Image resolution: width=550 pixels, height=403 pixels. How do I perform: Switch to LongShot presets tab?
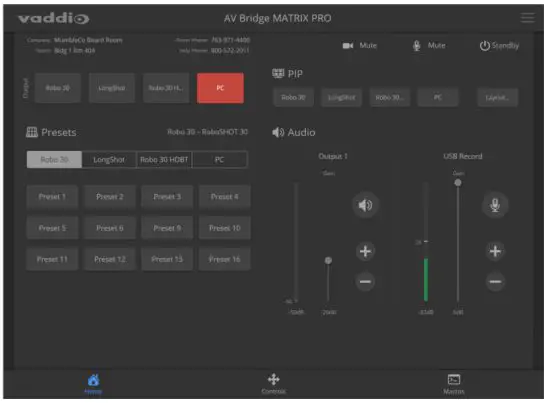pyautogui.click(x=109, y=160)
